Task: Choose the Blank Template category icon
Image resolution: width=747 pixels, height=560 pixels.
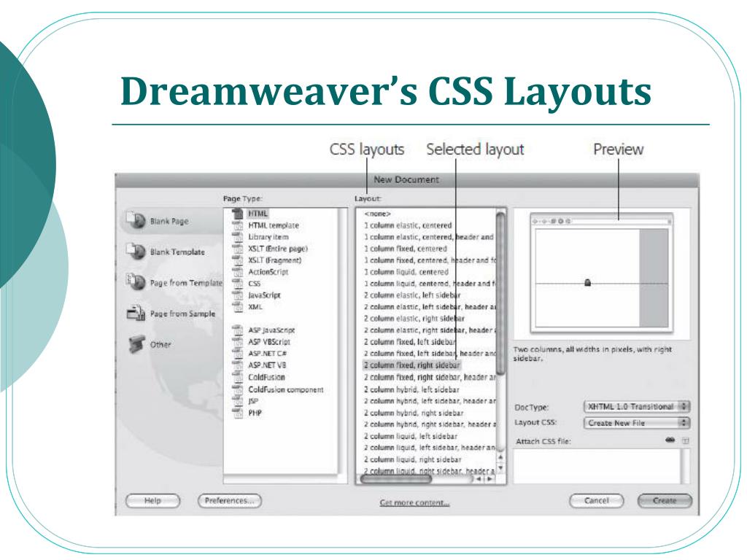Action: click(135, 251)
